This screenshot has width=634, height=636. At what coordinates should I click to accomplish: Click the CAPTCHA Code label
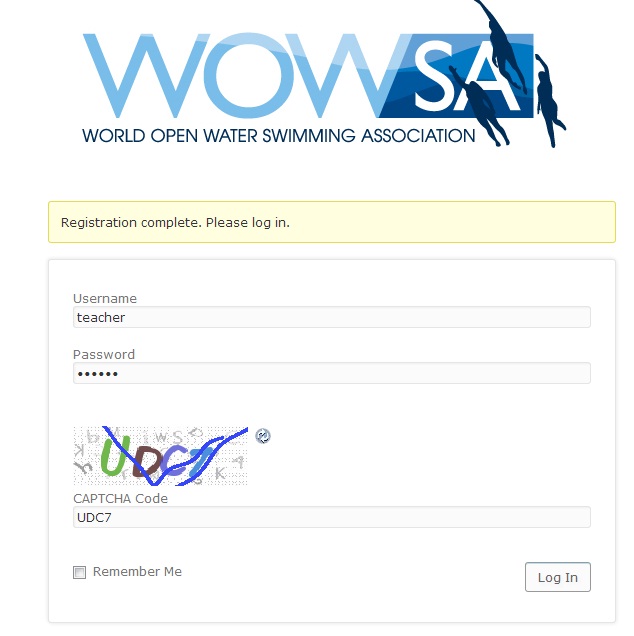120,498
